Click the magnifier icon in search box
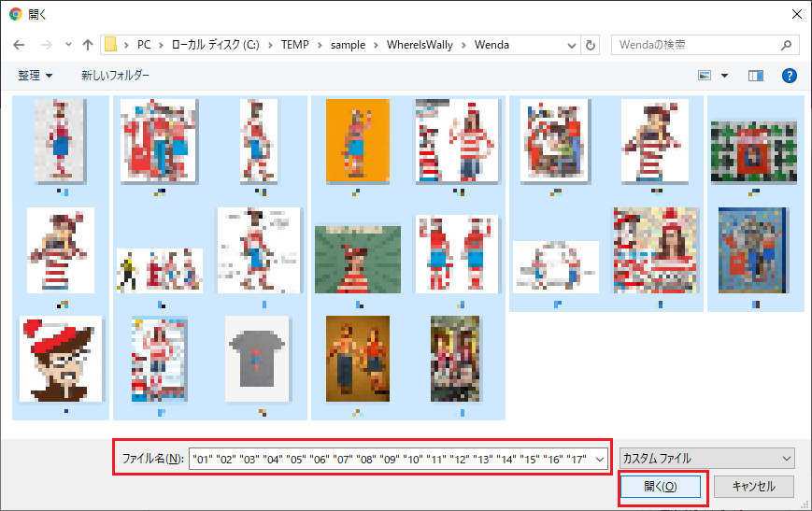This screenshot has width=812, height=511. 786,45
